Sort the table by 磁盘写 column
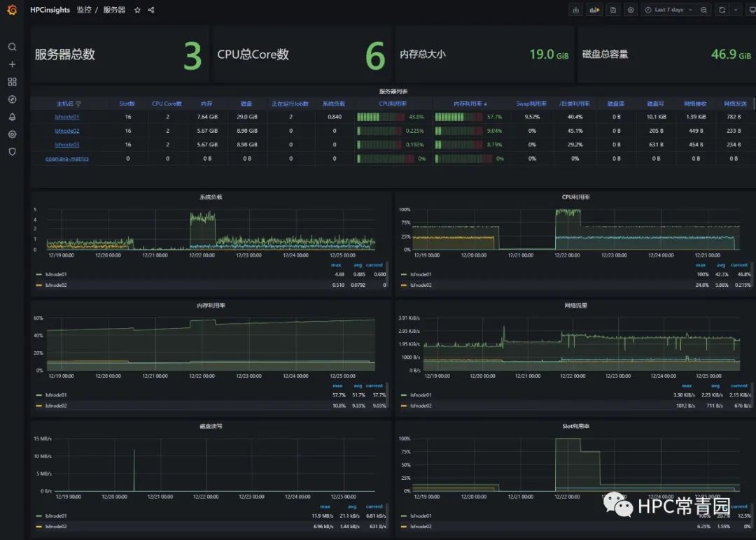Screen dimensions: 756x540 click(655, 104)
